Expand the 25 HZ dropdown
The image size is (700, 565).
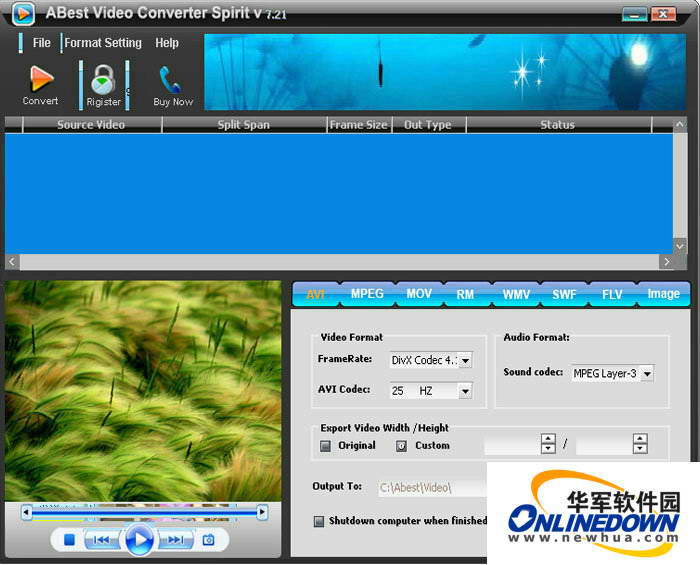465,391
